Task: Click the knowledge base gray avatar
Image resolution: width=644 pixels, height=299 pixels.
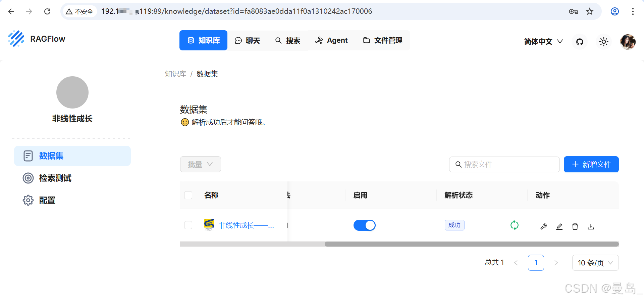Action: coord(72,92)
